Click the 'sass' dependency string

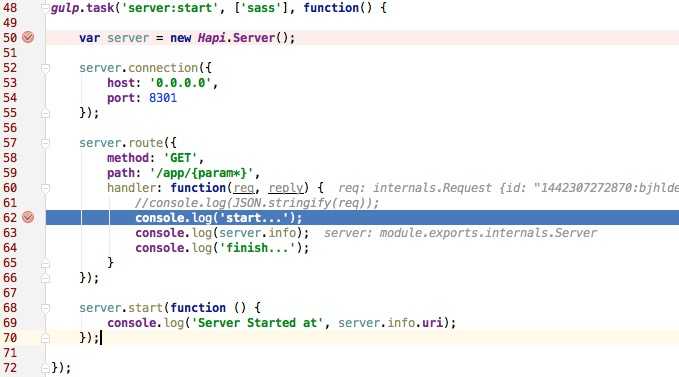tap(261, 8)
